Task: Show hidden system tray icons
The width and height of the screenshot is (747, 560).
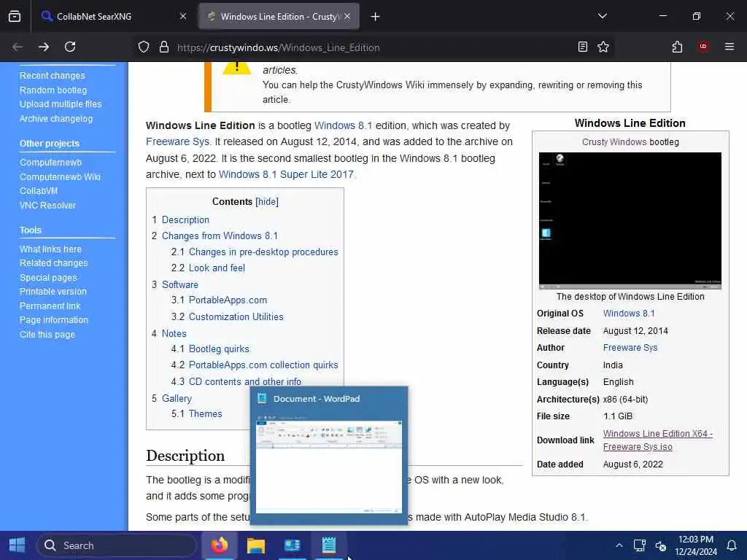Action: pos(619,545)
